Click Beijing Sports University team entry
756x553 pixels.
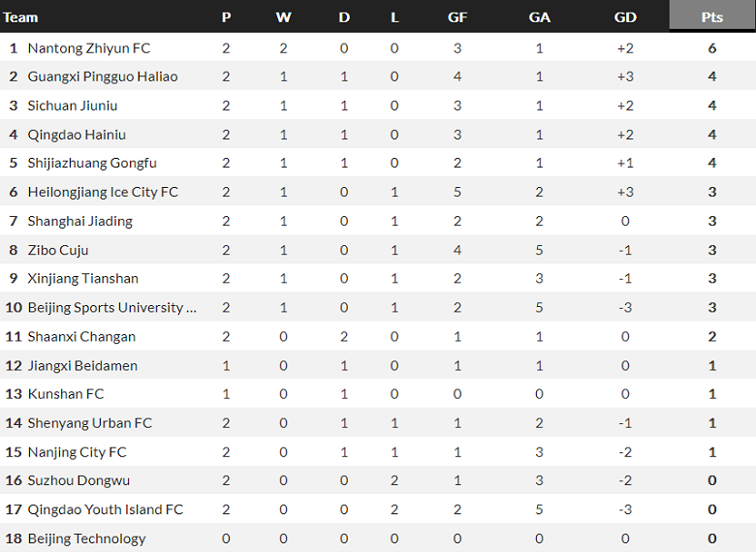[111, 307]
